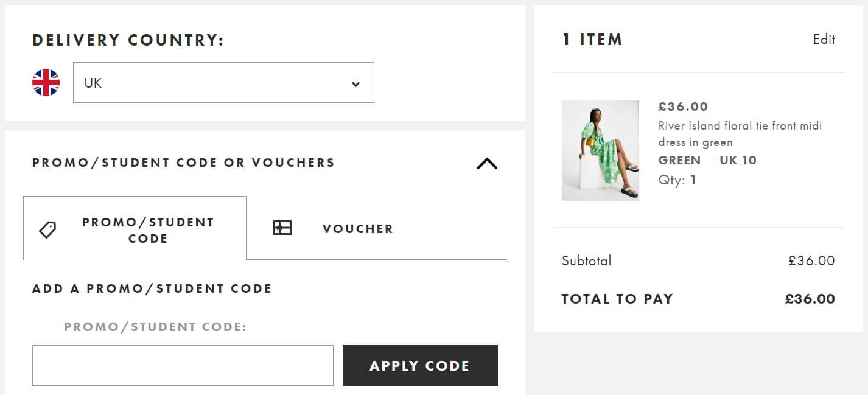Image resolution: width=868 pixels, height=395 pixels.
Task: Click the Apply Code button
Action: [419, 365]
